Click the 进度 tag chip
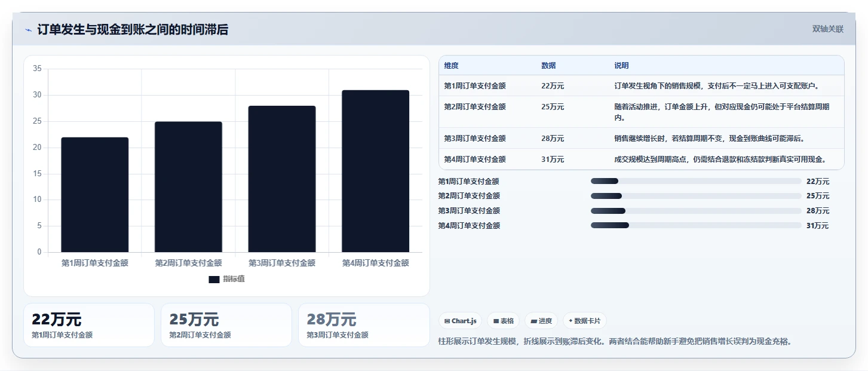868x371 pixels. tap(541, 321)
